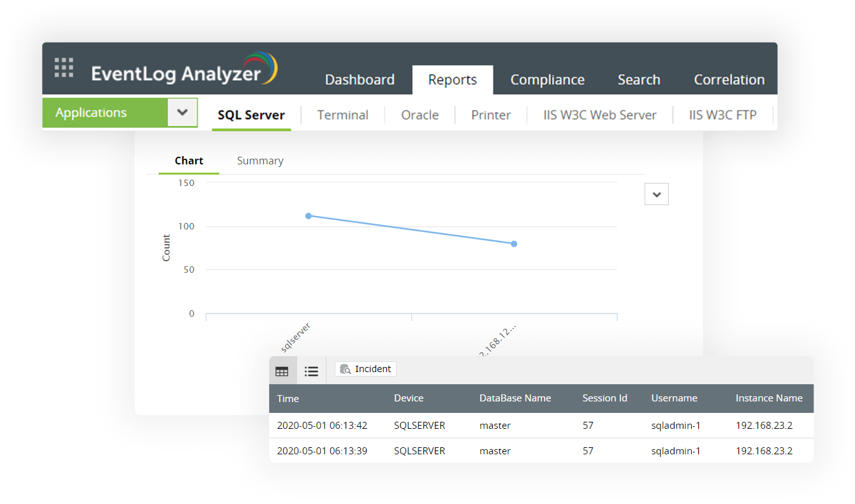
Task: Open the IIS W3C FTP tab
Action: point(723,115)
